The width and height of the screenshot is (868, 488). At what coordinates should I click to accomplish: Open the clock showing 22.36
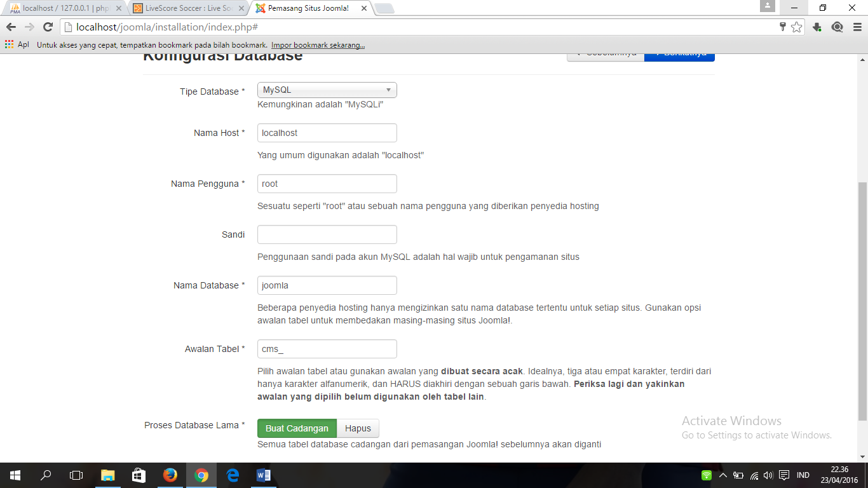pos(839,475)
